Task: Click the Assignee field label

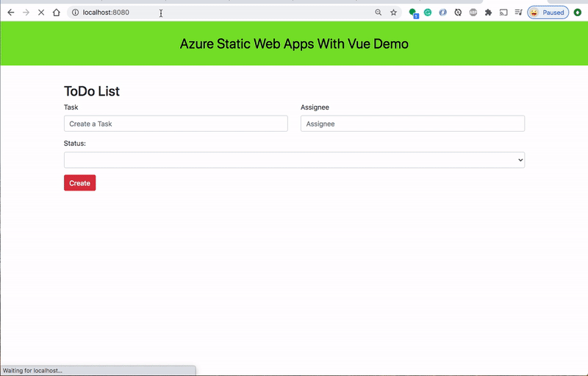Action: 315,107
